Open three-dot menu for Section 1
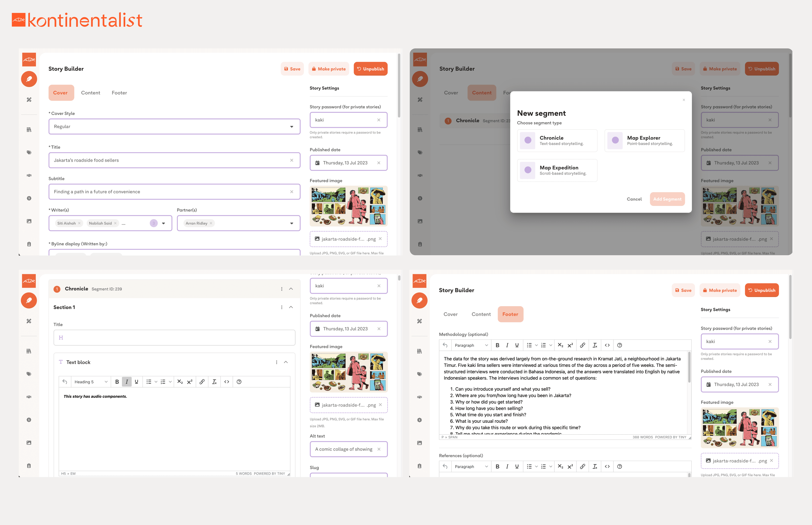812x525 pixels. tap(281, 307)
